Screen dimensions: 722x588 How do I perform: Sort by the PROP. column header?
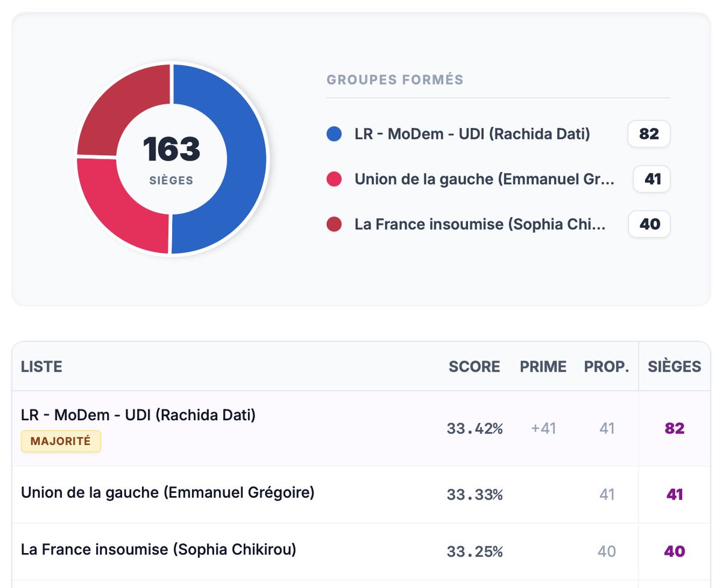[606, 367]
